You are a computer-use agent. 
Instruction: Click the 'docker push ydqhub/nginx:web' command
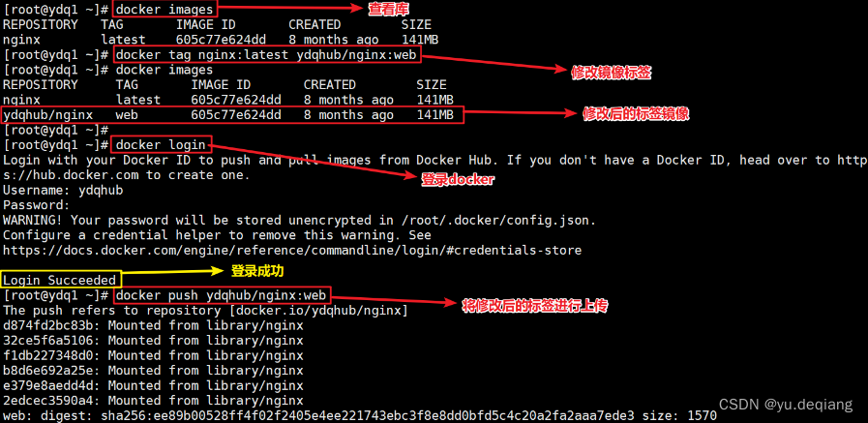pos(222,295)
